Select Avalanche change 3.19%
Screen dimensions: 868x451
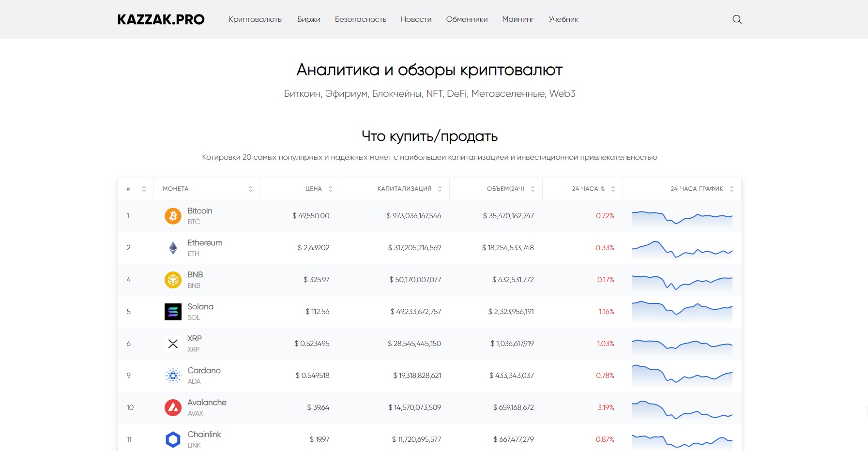606,407
